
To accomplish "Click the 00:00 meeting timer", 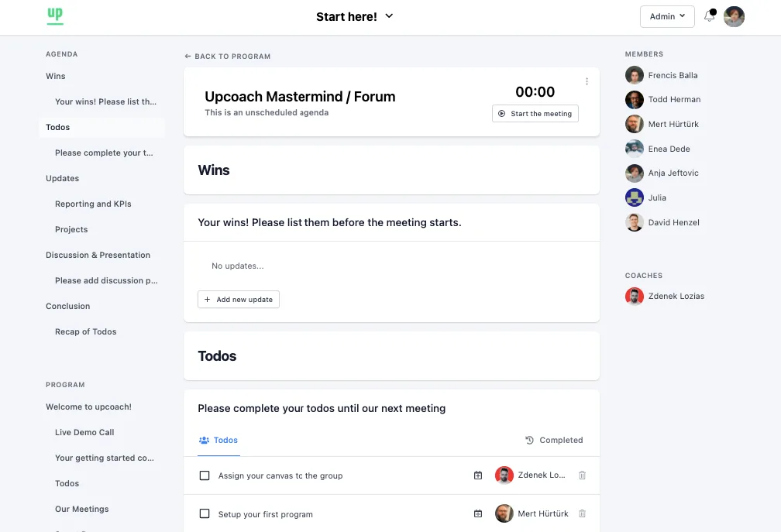I will point(535,91).
